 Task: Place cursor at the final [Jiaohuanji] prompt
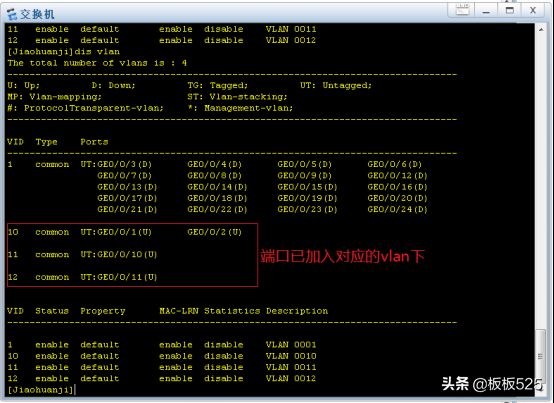pos(41,390)
